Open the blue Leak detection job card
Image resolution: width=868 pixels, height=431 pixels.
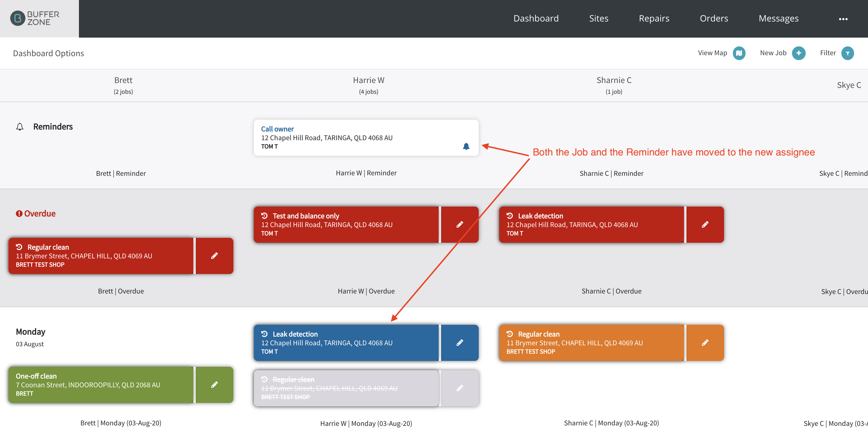click(x=346, y=343)
